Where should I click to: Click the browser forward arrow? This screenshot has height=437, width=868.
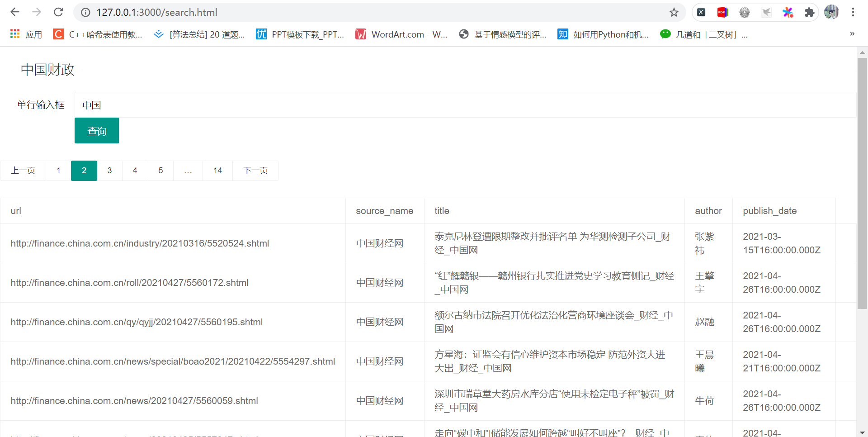coord(37,12)
